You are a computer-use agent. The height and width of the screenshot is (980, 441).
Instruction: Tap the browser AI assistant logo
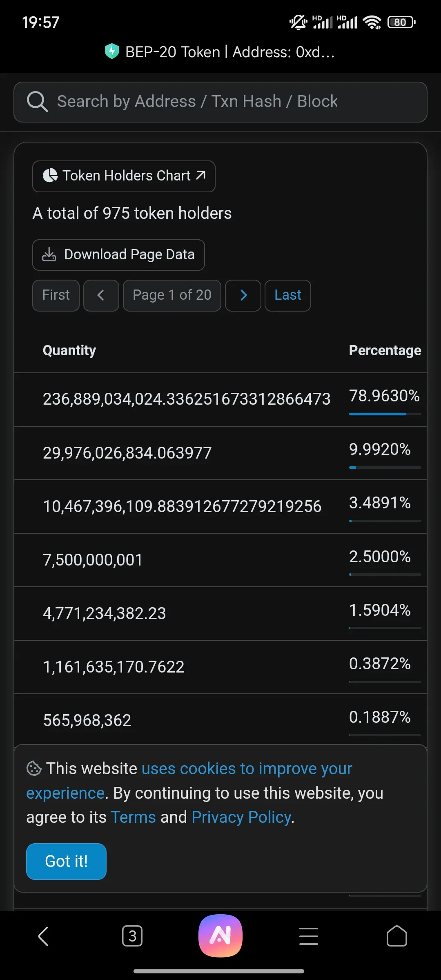[x=220, y=935]
